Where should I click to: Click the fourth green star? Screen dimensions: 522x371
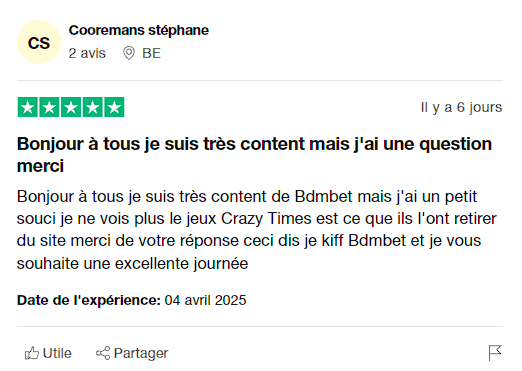coord(93,107)
